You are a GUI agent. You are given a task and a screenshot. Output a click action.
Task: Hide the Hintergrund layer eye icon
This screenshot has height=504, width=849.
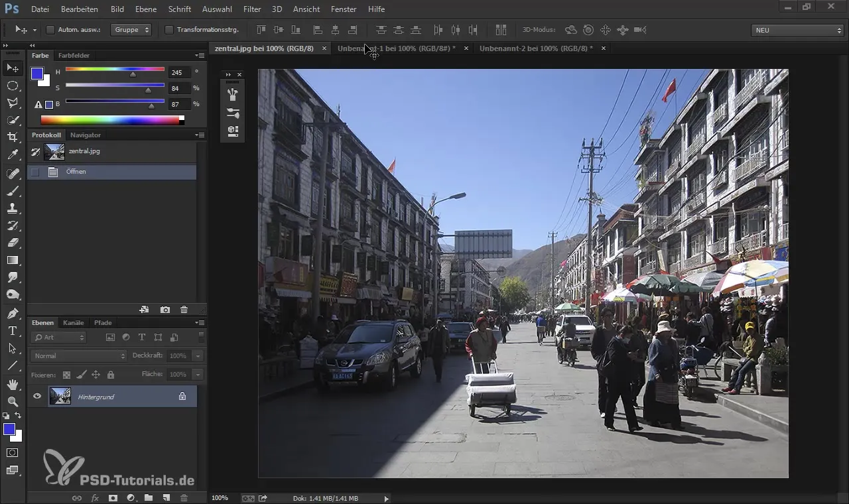[37, 397]
